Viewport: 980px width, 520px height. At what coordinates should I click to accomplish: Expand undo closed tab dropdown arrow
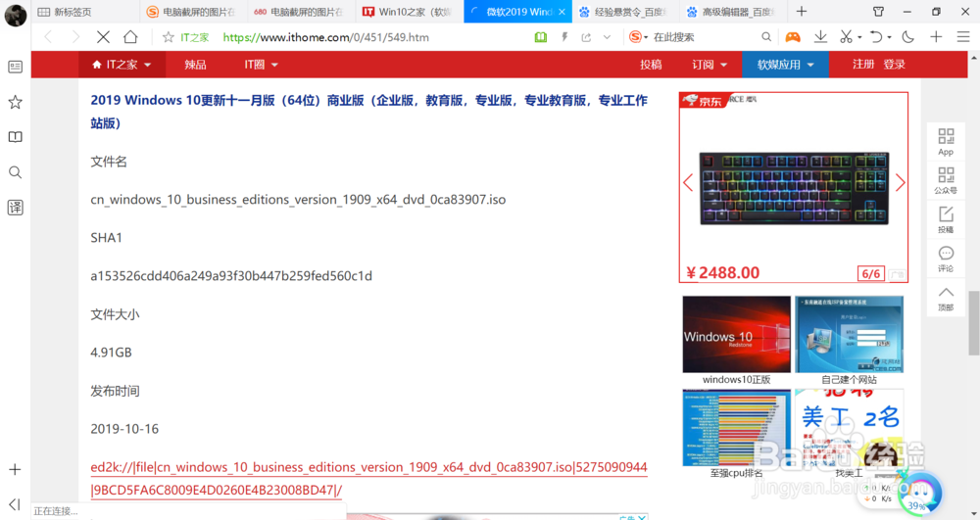click(890, 37)
